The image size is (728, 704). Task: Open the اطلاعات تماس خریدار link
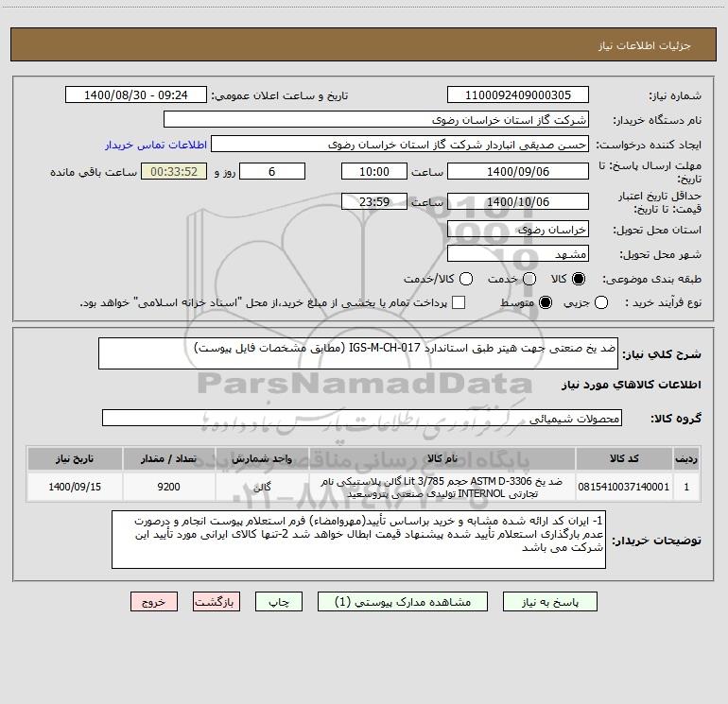pyautogui.click(x=156, y=145)
